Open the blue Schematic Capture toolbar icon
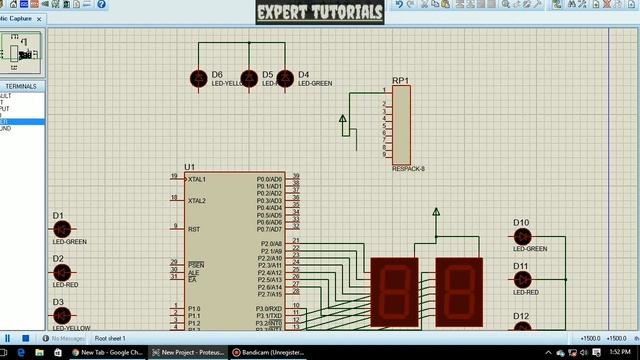The image size is (640, 360). tap(24, 4)
